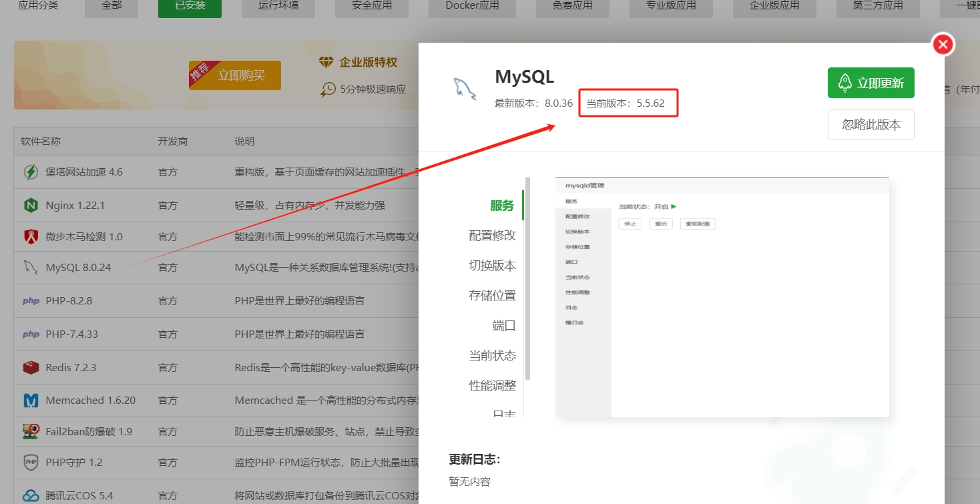Click the PHP-8.2.8 php icon
Image resolution: width=980 pixels, height=504 pixels.
tap(31, 301)
